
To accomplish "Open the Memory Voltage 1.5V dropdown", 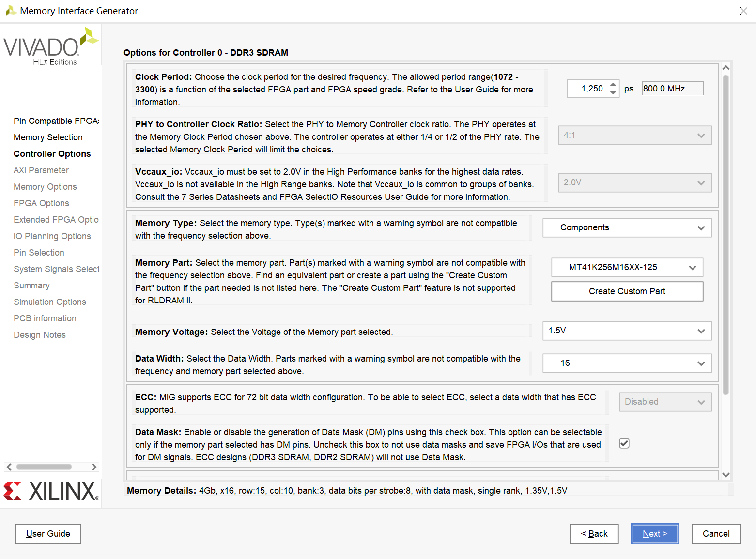I will coord(627,331).
